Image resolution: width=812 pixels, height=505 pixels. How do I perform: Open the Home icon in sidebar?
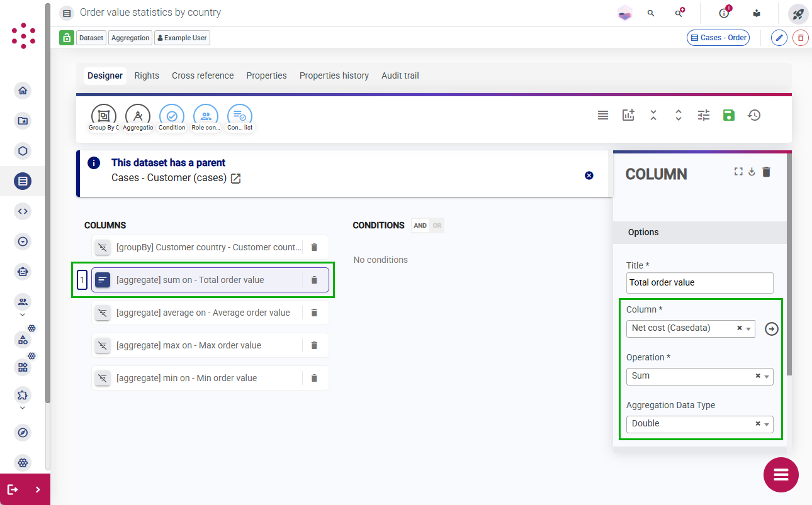(x=23, y=91)
